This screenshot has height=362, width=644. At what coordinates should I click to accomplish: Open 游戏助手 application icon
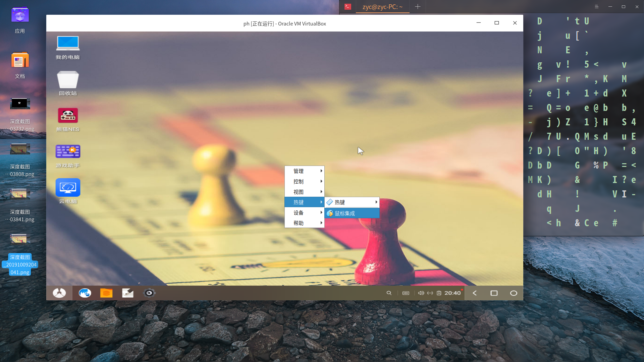click(68, 151)
